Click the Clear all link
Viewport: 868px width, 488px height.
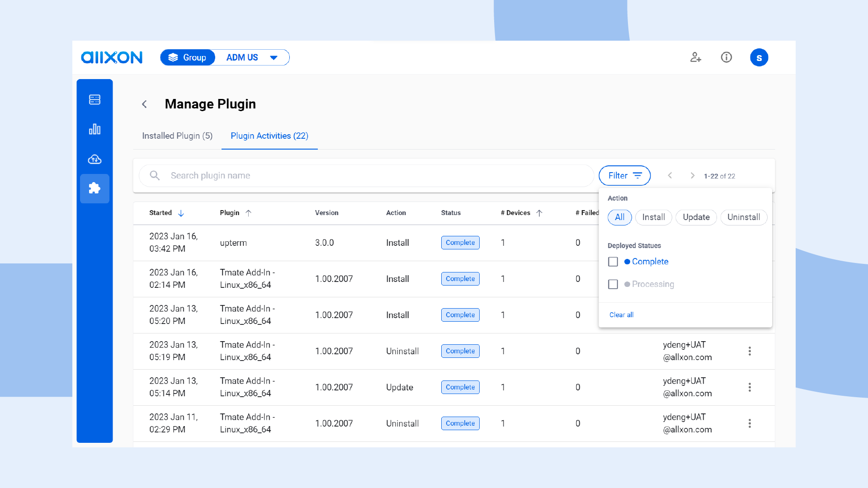click(621, 315)
